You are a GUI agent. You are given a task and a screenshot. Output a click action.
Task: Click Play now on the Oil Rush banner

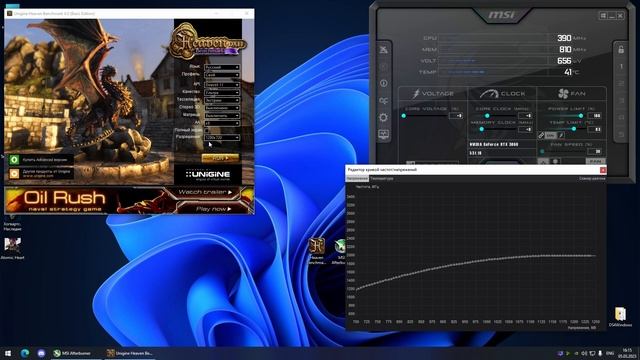click(x=213, y=209)
